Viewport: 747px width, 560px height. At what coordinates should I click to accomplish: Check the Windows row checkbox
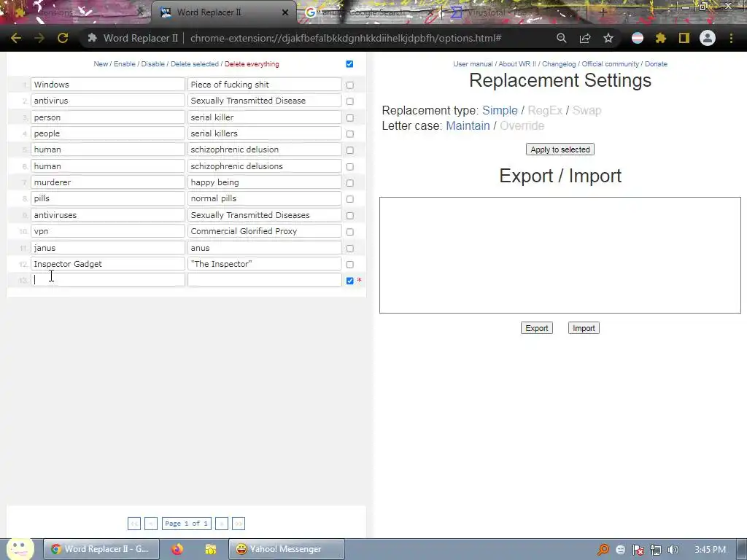350,85
